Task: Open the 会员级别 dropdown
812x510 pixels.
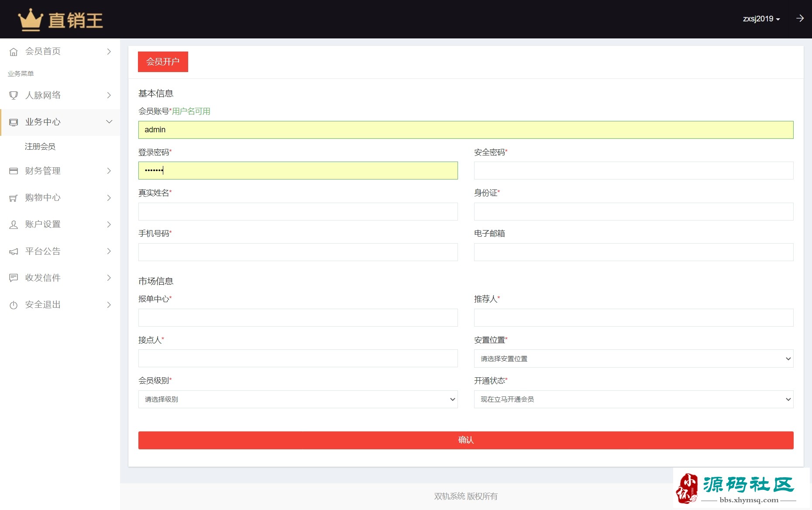Action: (298, 399)
